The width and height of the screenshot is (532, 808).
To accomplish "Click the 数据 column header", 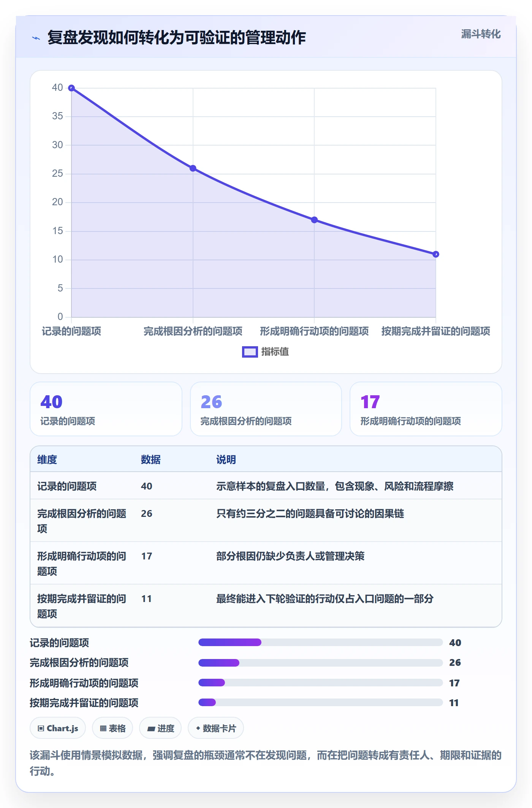I will click(x=151, y=460).
